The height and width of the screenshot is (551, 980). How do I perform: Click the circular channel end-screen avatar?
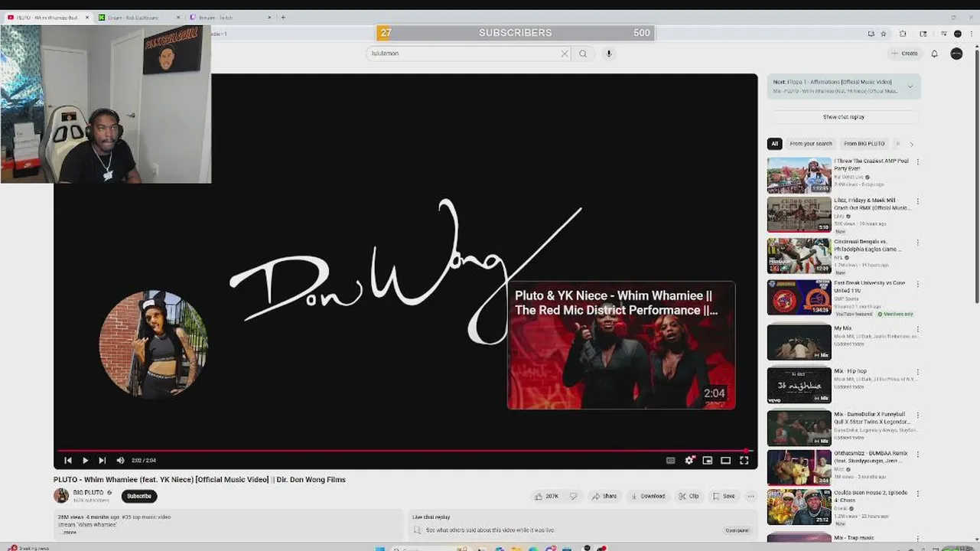click(x=153, y=344)
